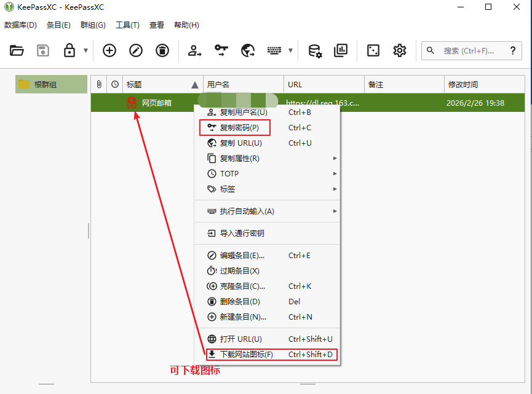Copy URL via the toolbar globe icon
532x394 pixels.
click(248, 51)
